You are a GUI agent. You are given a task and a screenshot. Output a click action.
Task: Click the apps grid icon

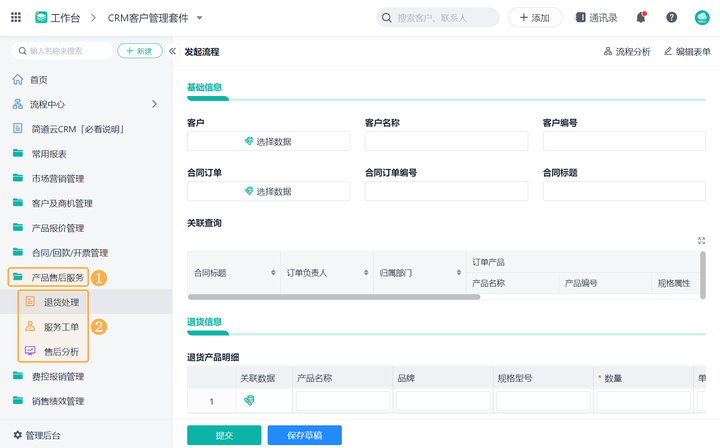pos(15,18)
